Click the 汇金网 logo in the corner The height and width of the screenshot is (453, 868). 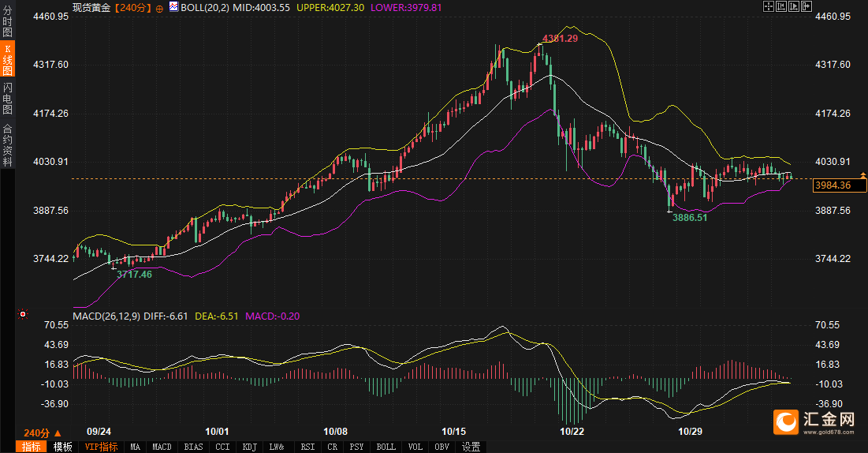tap(815, 421)
